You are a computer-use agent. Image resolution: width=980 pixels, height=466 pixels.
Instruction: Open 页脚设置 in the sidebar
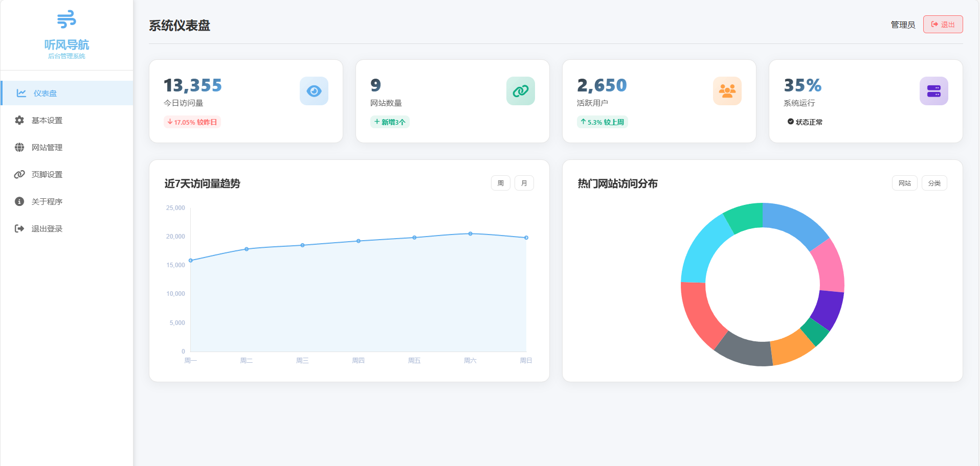(47, 174)
